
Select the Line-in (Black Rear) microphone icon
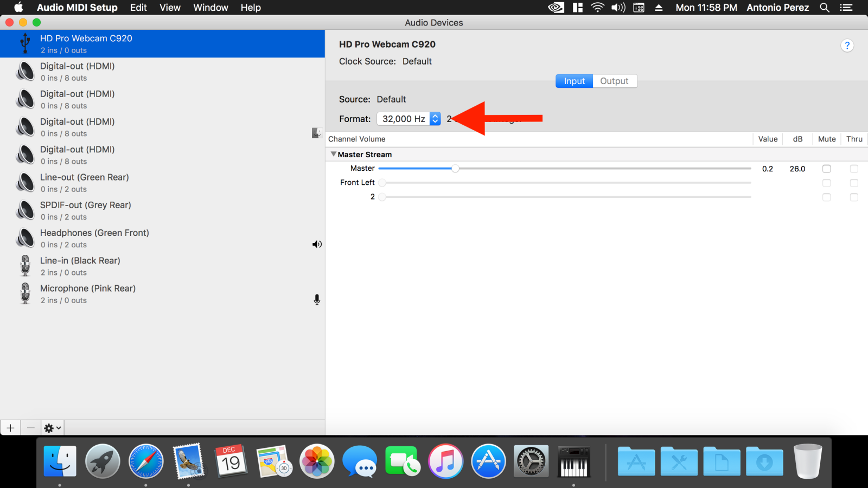pyautogui.click(x=25, y=266)
